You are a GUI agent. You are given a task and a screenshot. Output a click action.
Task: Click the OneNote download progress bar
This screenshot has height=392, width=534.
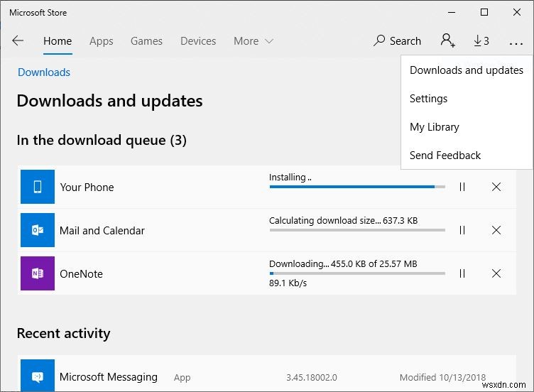pyautogui.click(x=357, y=273)
